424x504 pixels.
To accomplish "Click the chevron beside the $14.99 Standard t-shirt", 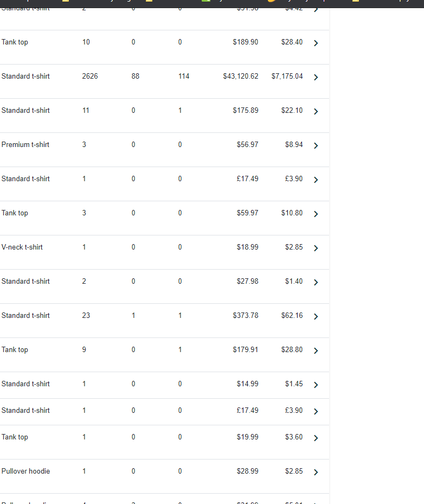I will pos(316,385).
